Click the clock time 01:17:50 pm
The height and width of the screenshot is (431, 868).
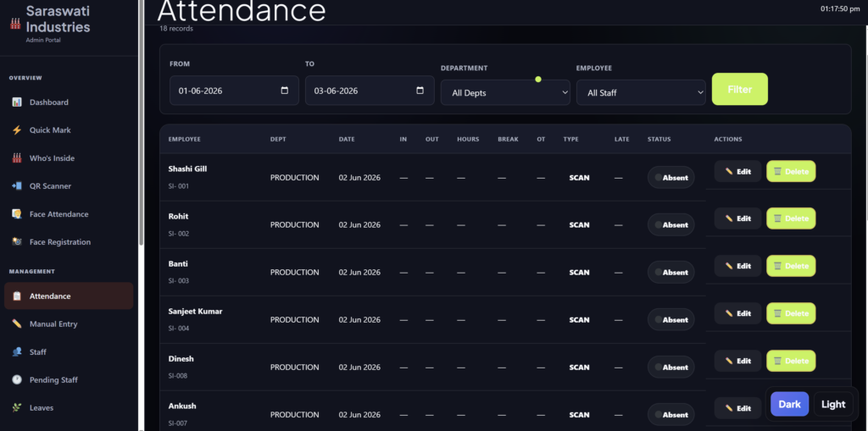coord(840,8)
